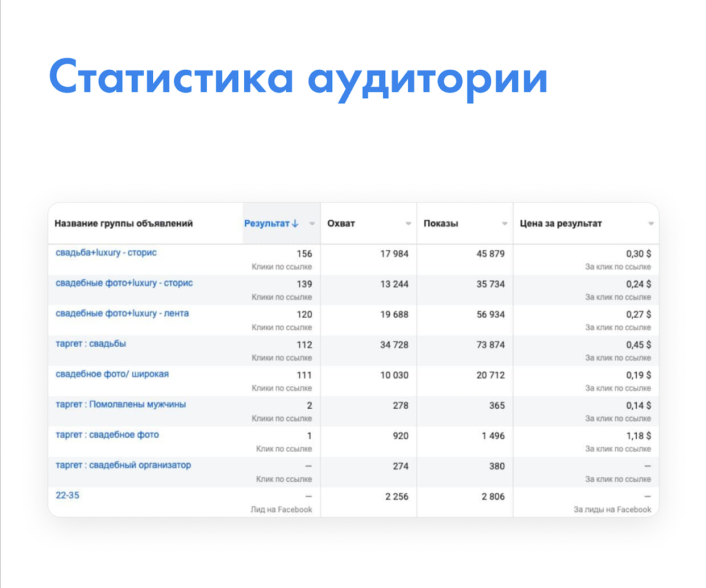Open the Результат column dropdown arrow
This screenshot has width=706, height=588.
(x=312, y=224)
